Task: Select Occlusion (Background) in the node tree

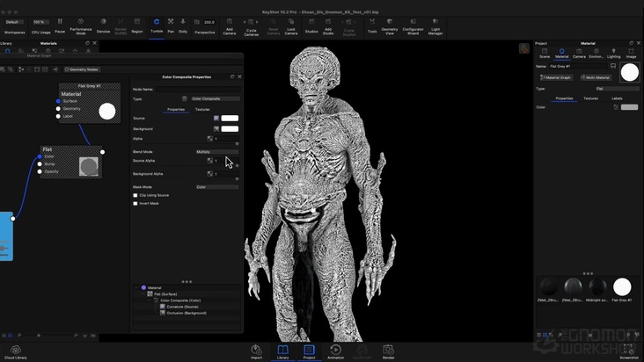Action: 186,313
